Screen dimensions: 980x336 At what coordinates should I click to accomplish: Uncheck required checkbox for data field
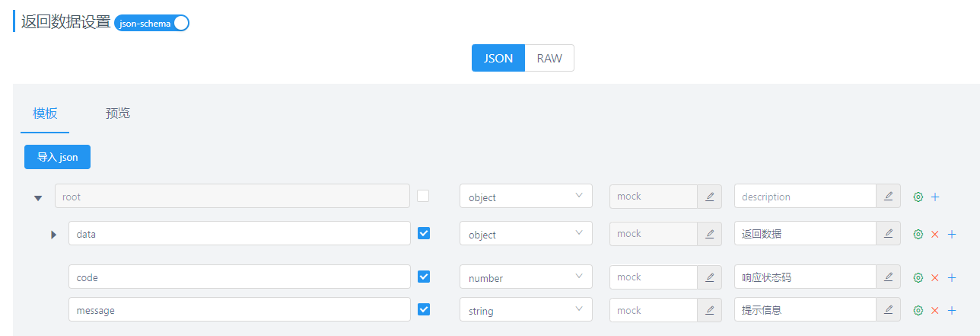point(424,233)
